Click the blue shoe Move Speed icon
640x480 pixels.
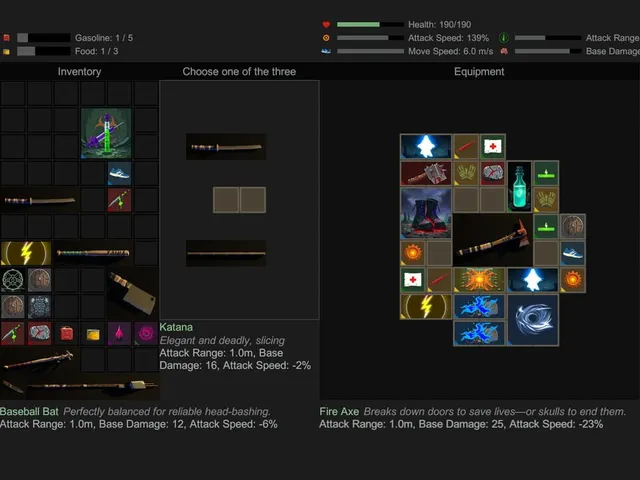point(326,51)
